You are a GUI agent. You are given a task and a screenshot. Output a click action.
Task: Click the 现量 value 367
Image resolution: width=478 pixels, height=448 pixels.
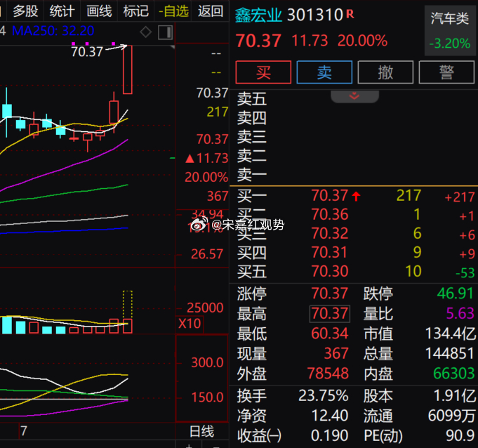(x=336, y=354)
